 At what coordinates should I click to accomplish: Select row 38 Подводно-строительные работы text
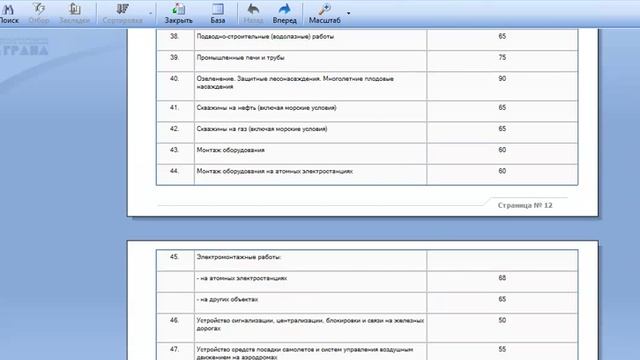click(265, 36)
